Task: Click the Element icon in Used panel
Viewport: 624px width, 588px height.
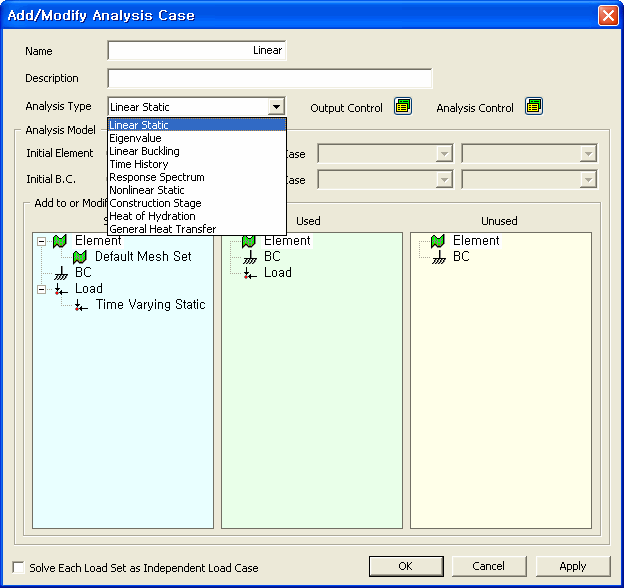Action: (x=249, y=241)
